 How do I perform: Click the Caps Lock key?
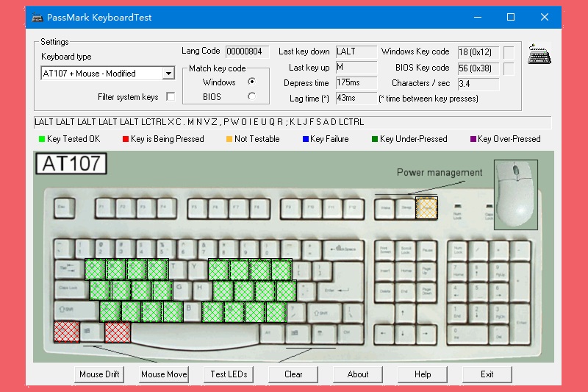click(x=71, y=289)
